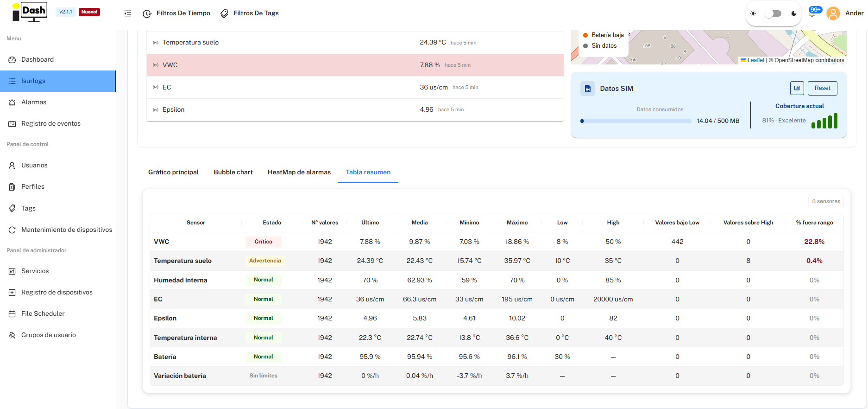Click the Alarmas bell icon
Screen dimensions: 868x409
(12, 102)
